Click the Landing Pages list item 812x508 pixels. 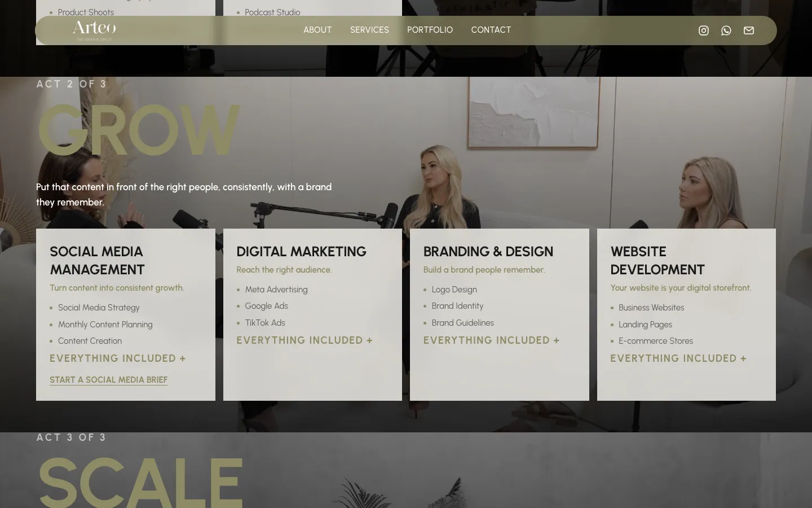(x=645, y=325)
